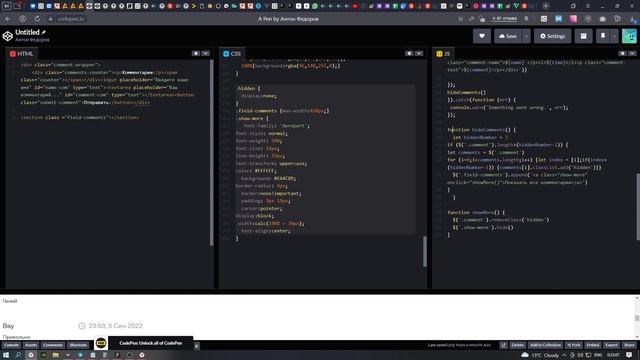640x360 pixels.
Task: Click the codepen.io address field
Action: [71, 19]
